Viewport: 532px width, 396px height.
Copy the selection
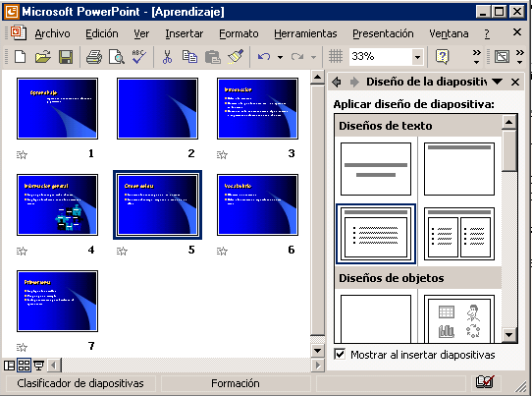[189, 56]
